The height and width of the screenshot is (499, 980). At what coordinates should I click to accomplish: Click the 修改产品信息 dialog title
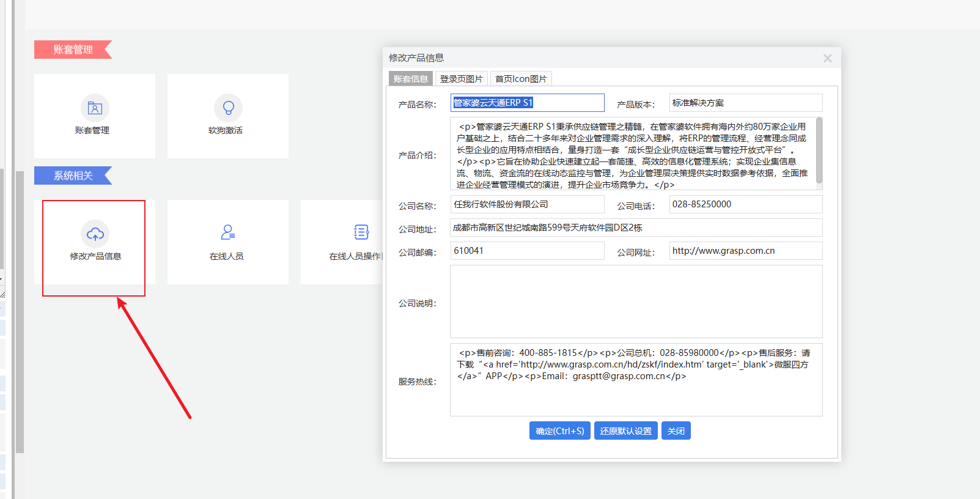click(416, 58)
